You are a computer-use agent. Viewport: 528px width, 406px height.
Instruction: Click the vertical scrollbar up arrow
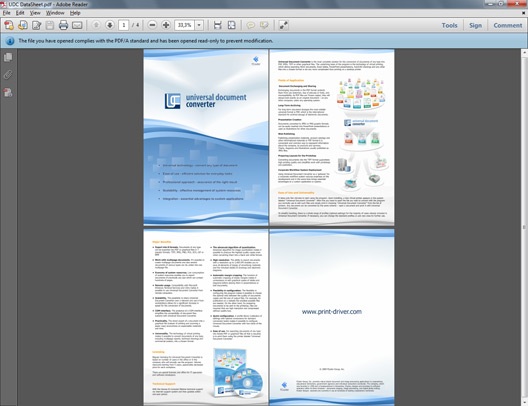click(x=525, y=53)
